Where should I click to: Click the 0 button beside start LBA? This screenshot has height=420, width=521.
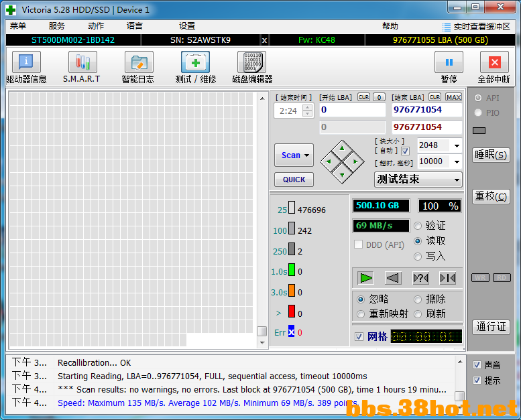379,97
